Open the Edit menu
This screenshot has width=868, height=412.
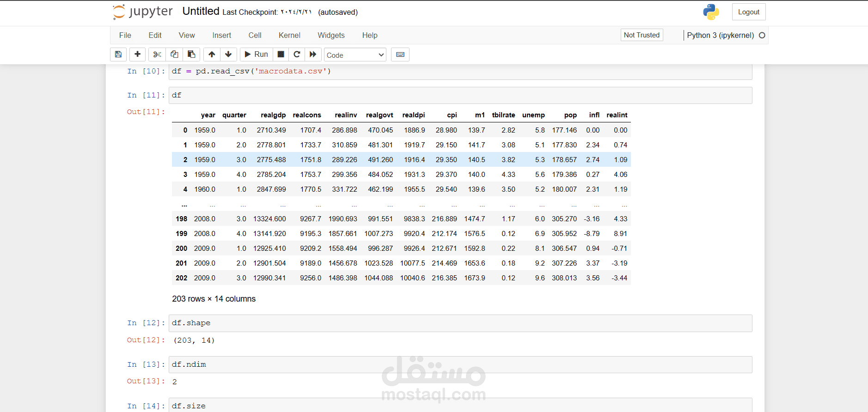[x=155, y=35]
